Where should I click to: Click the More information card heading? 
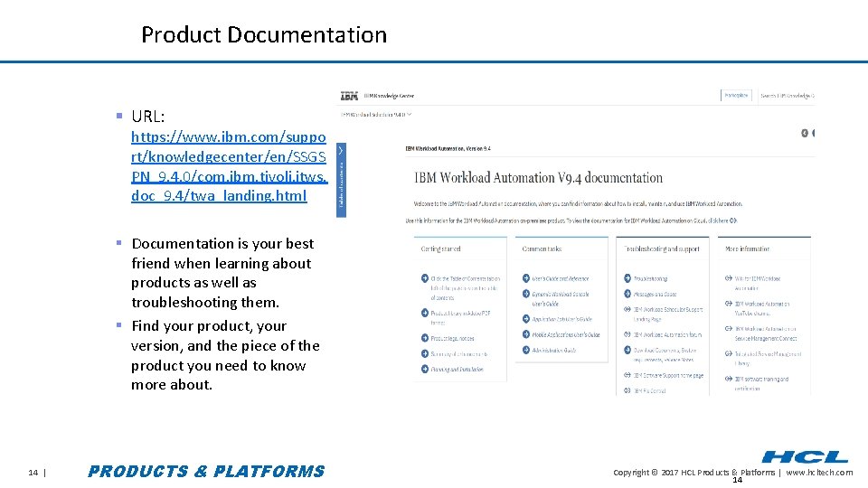coord(748,249)
